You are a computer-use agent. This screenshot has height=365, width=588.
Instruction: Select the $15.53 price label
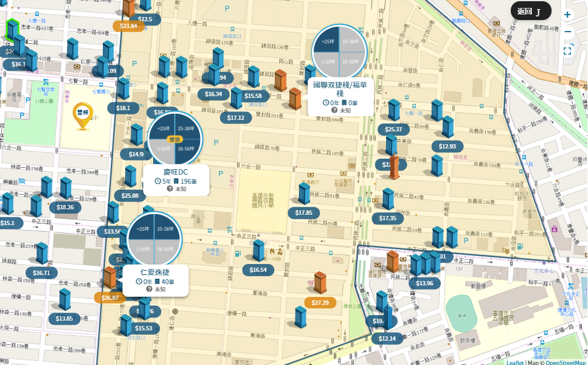pos(144,328)
